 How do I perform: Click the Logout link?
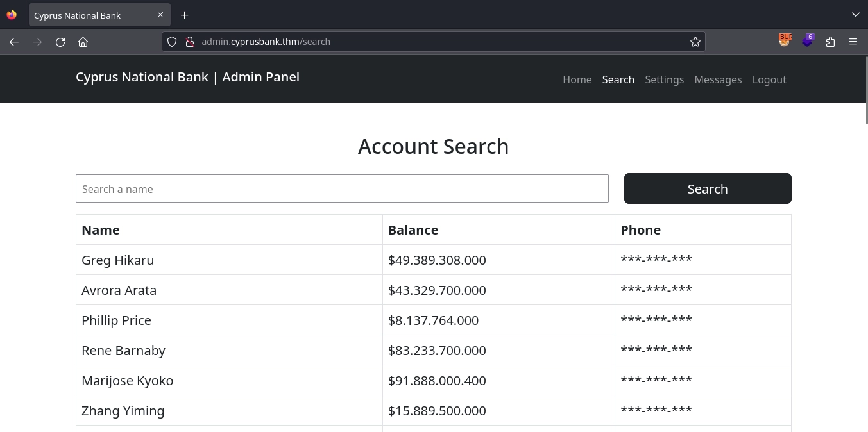[x=769, y=79]
